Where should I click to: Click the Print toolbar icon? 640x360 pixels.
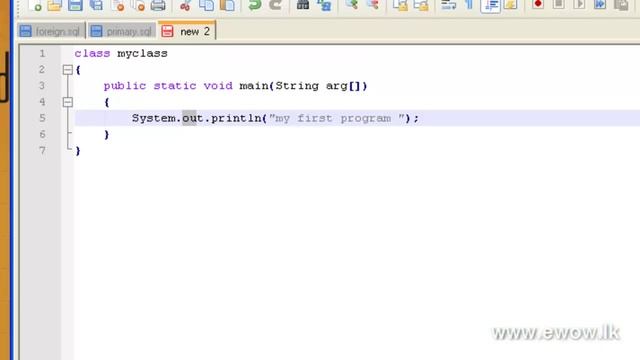[158, 5]
